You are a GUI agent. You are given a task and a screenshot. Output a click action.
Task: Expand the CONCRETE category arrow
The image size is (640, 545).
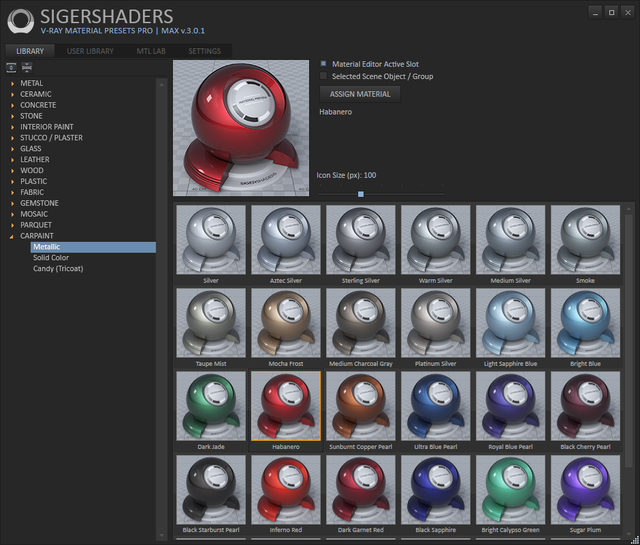pyautogui.click(x=12, y=105)
